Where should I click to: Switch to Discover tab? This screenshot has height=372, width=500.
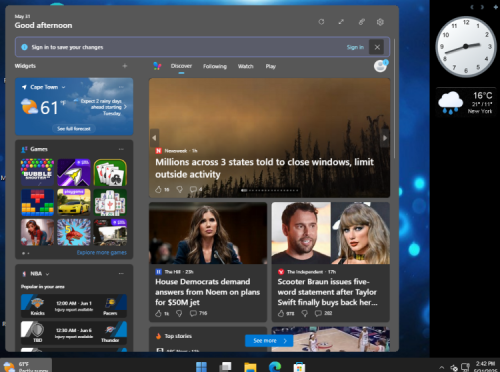(181, 66)
